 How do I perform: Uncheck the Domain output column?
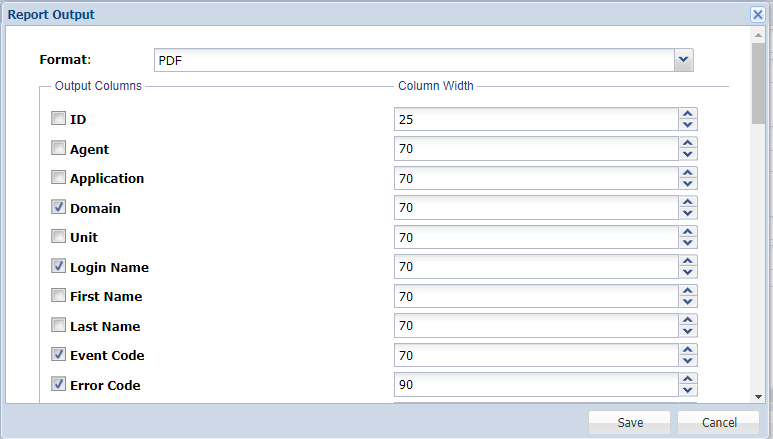point(58,208)
